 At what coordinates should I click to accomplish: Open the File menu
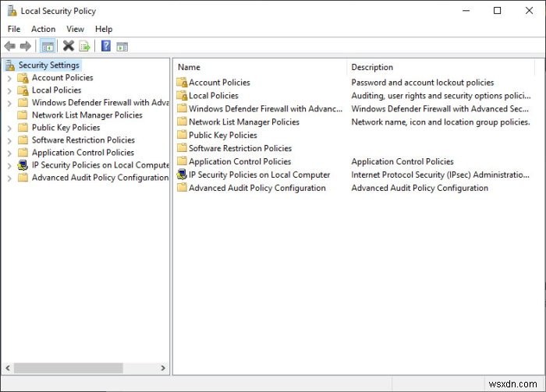pos(14,29)
